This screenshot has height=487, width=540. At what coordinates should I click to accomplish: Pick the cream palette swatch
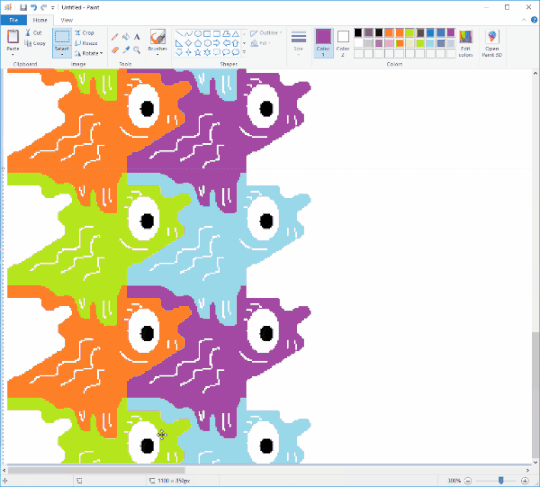tap(409, 43)
